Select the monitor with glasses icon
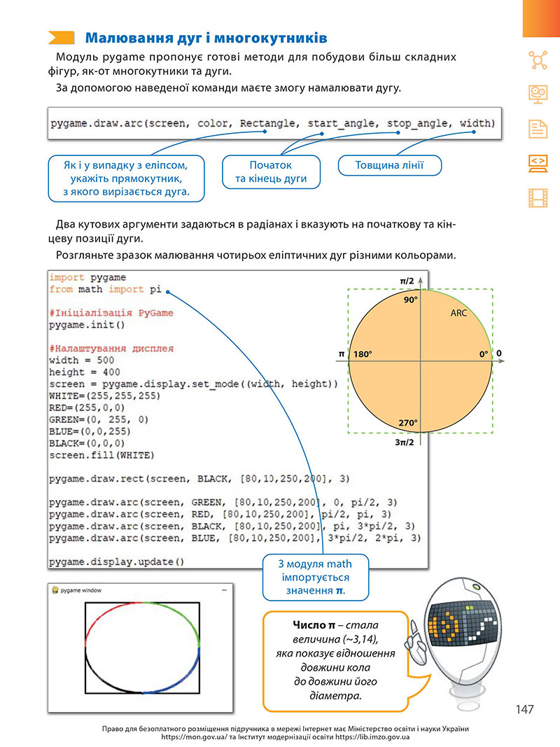 [538, 95]
